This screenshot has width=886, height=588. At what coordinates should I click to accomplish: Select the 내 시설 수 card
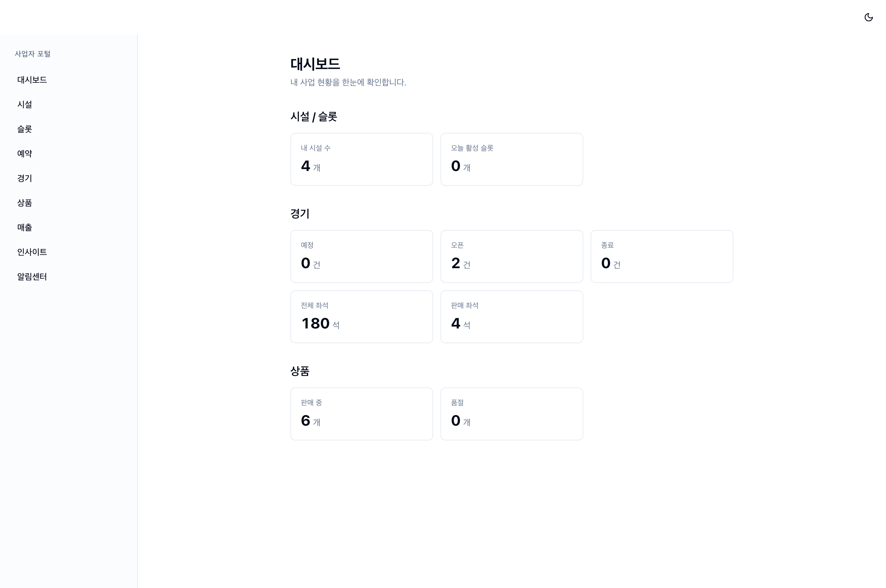click(x=361, y=159)
